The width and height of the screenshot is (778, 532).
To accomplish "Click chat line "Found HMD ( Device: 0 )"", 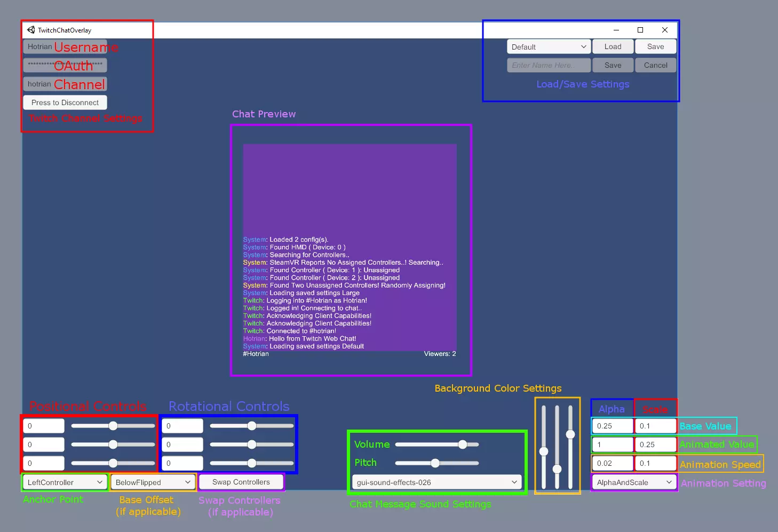I will pos(308,247).
